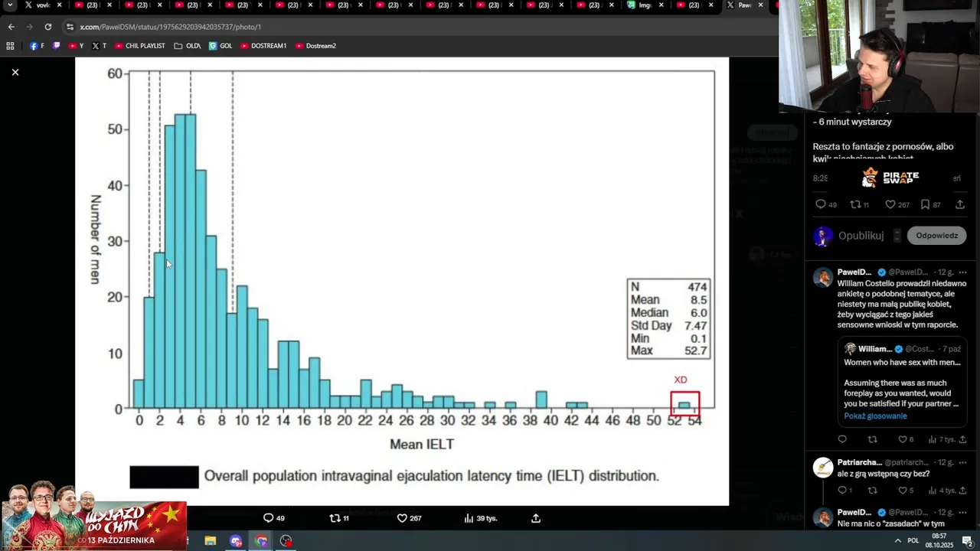Viewport: 980px width, 551px height.
Task: Open Patriarcha's profile avatar
Action: pyautogui.click(x=823, y=468)
